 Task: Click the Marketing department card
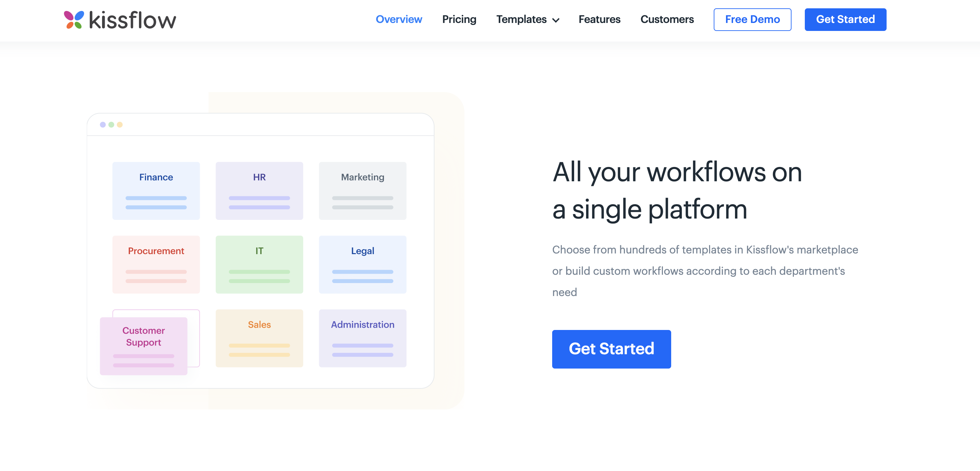(x=362, y=191)
